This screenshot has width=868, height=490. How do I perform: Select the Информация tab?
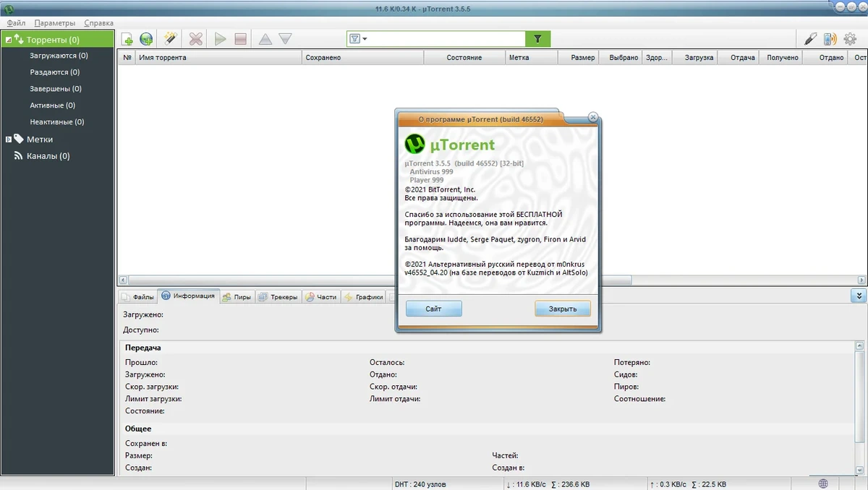(188, 296)
